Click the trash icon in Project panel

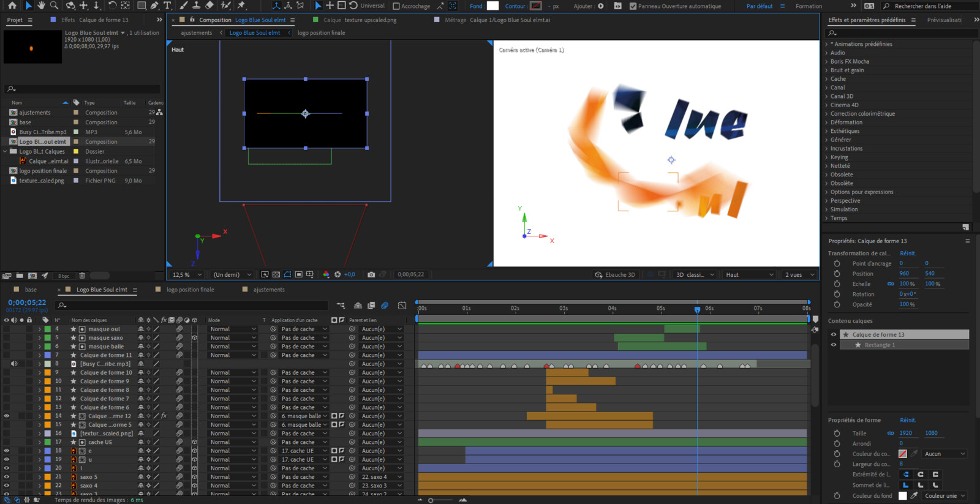click(82, 276)
